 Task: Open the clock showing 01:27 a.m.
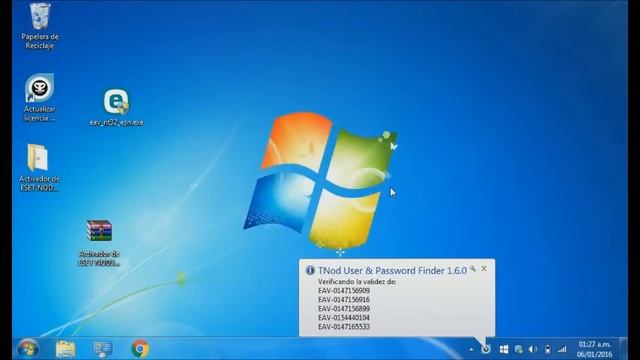[594, 349]
